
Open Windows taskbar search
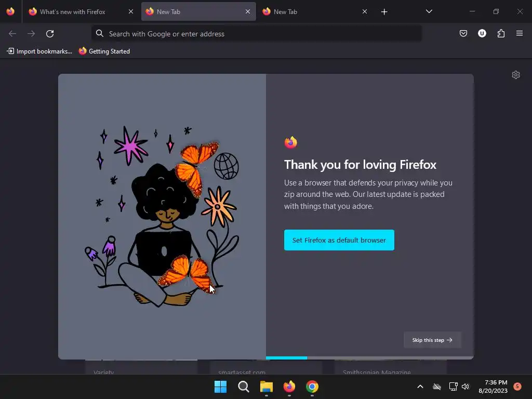tap(244, 387)
